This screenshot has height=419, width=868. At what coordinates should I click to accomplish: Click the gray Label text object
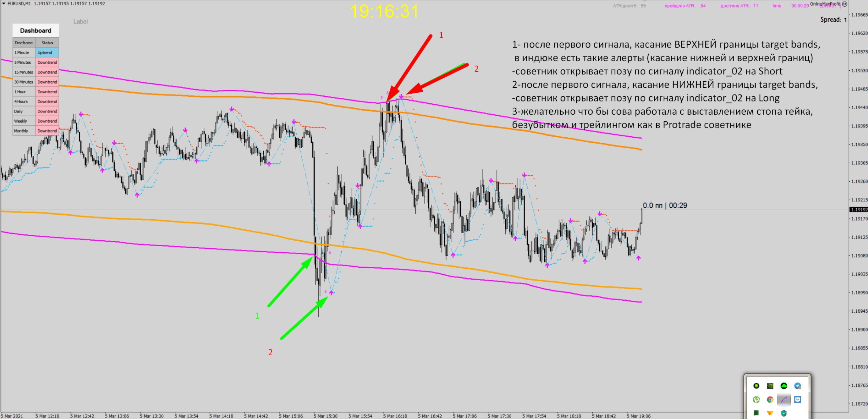coord(80,22)
